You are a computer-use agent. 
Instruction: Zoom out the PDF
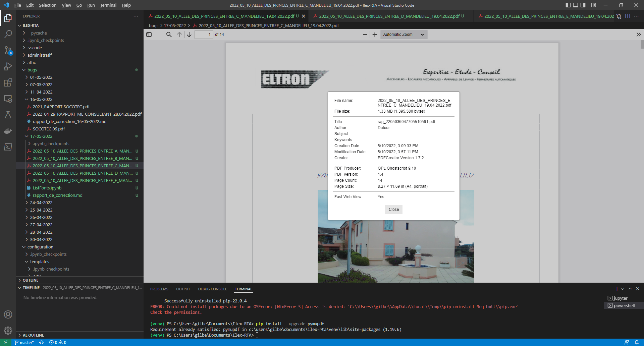[365, 35]
